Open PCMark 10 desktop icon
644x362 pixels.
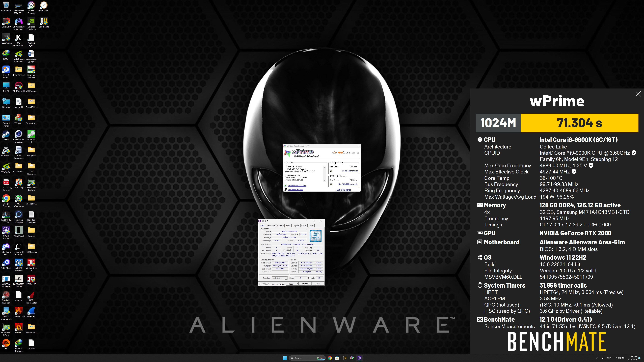point(31,280)
